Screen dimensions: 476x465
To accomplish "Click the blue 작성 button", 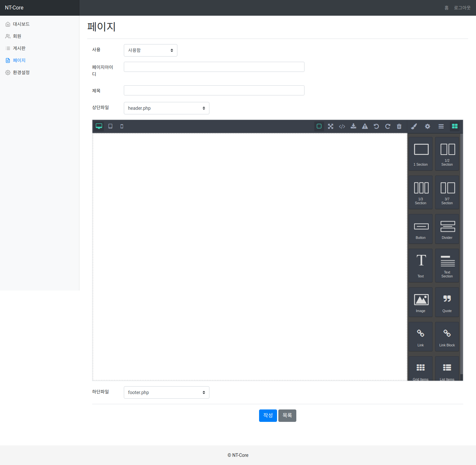I will point(268,416).
